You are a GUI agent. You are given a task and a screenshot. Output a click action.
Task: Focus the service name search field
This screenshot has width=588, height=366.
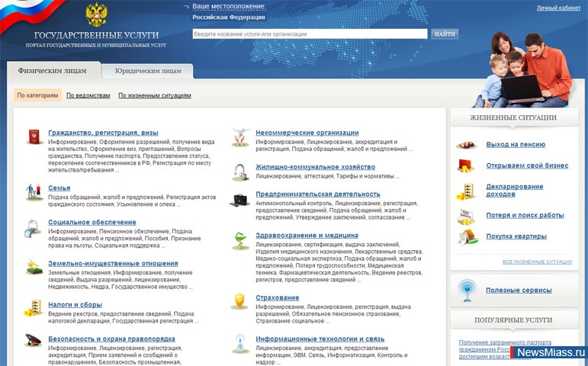pos(309,34)
